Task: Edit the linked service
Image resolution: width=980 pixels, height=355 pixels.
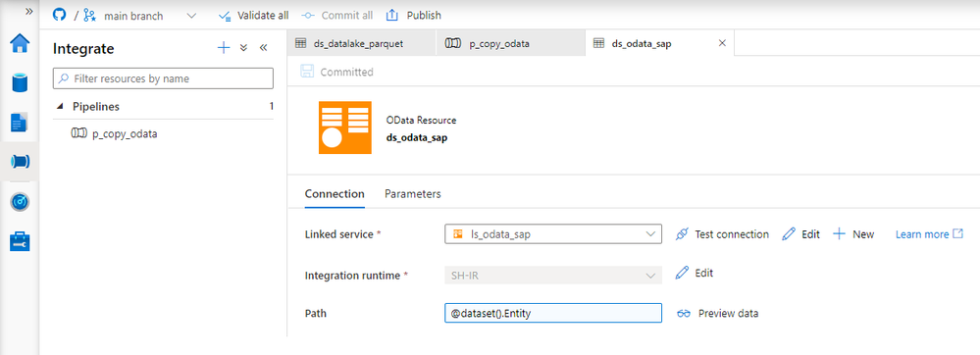Action: 801,234
